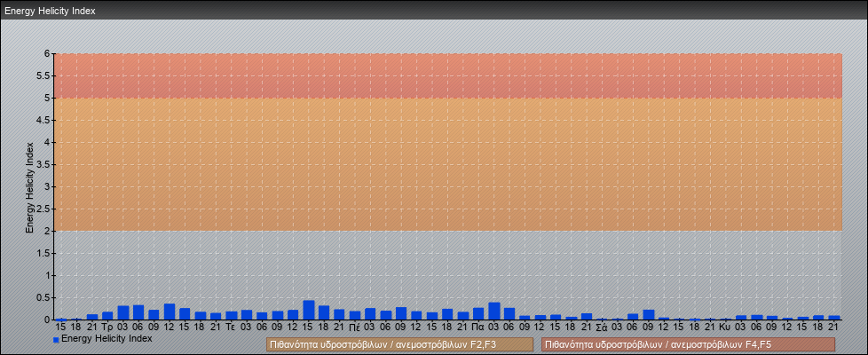
Task: Click the bar above the Τρ label
Action: click(107, 316)
